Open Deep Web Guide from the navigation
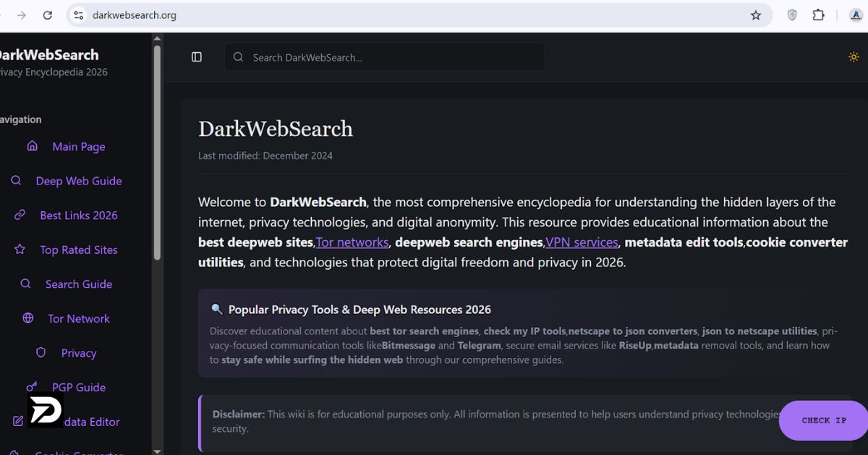 (x=79, y=181)
